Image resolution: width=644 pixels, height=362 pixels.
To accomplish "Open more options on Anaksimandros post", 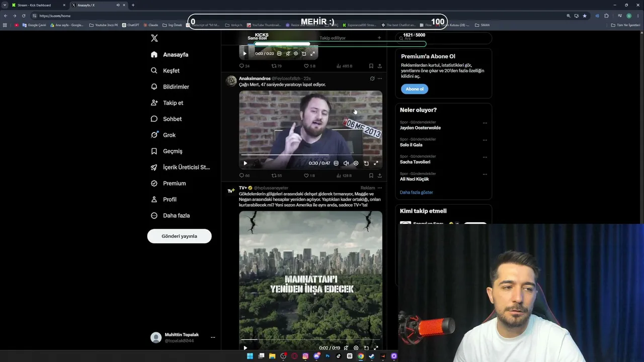I will tap(380, 78).
